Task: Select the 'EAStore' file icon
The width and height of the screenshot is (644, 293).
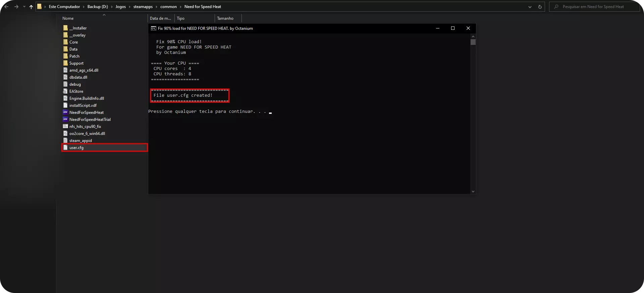Action: click(65, 91)
